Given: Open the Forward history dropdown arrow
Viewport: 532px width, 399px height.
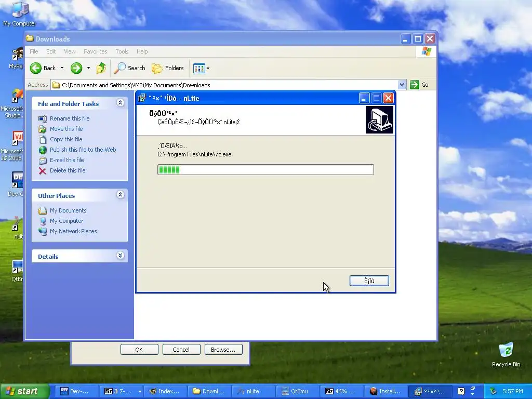Looking at the screenshot, I should click(88, 68).
